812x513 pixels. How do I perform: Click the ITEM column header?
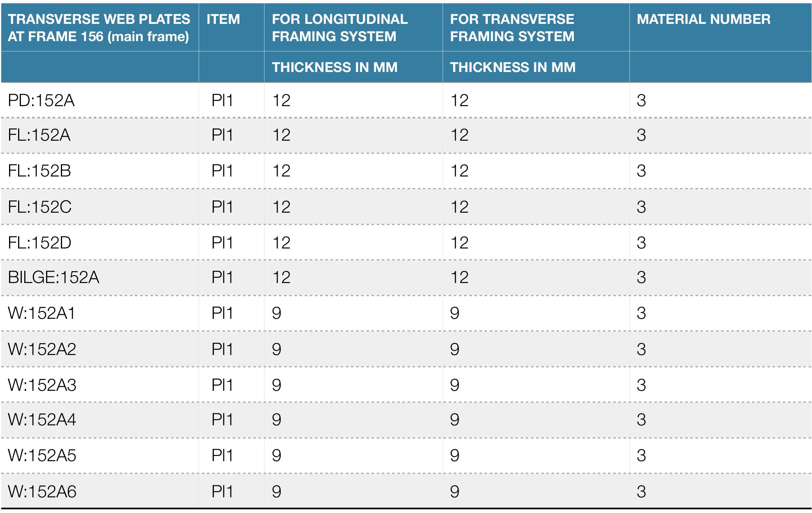click(223, 19)
